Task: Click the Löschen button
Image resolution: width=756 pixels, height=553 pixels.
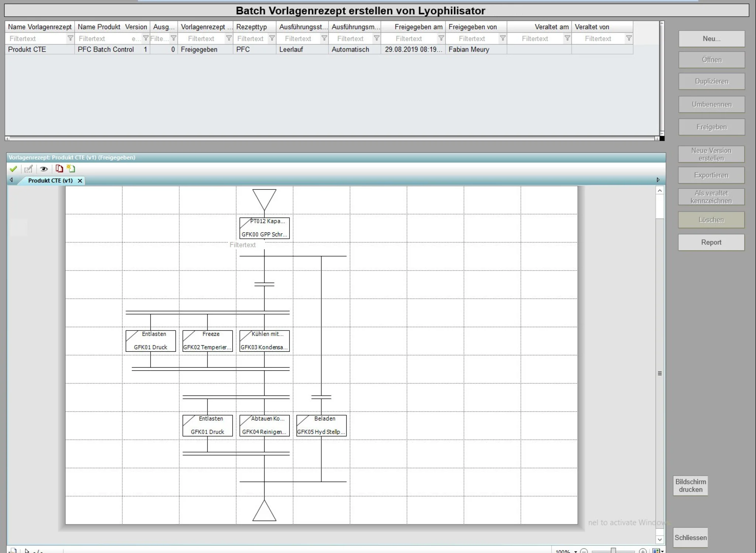Action: (x=711, y=220)
